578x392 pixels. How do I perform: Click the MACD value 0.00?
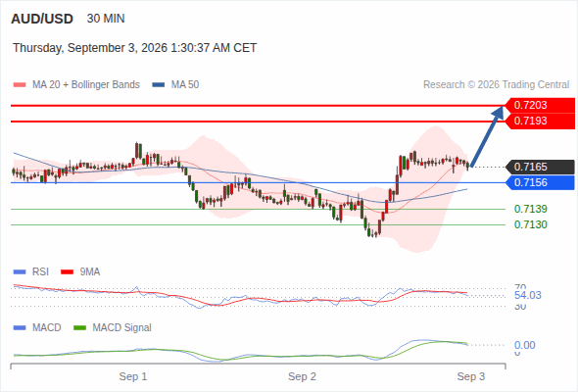pos(524,345)
